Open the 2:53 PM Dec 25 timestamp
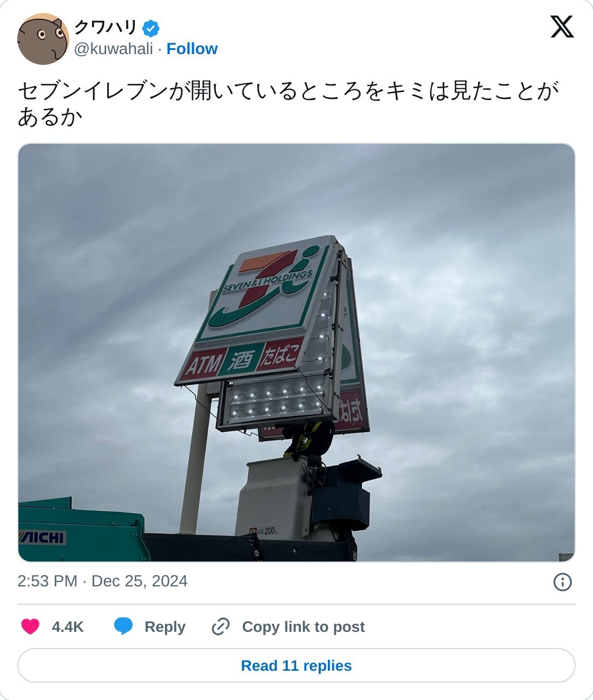The image size is (593, 700). [x=102, y=581]
